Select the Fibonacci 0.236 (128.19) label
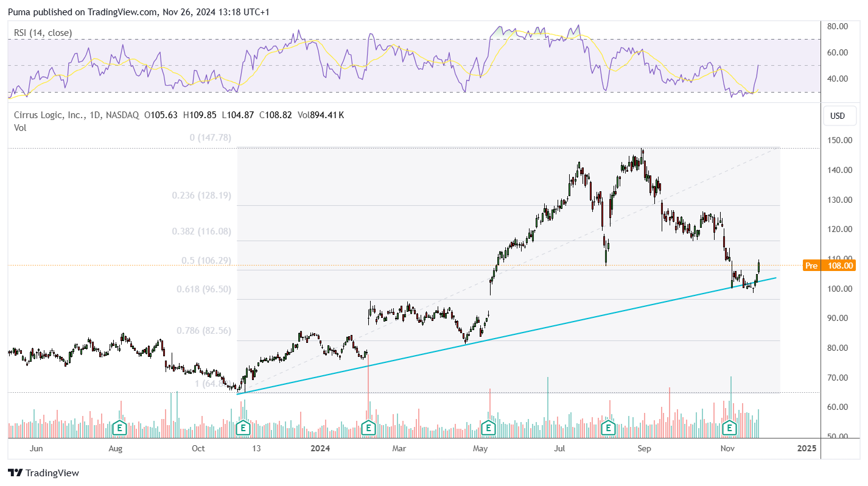Viewport: 868px width, 486px height. (x=201, y=195)
